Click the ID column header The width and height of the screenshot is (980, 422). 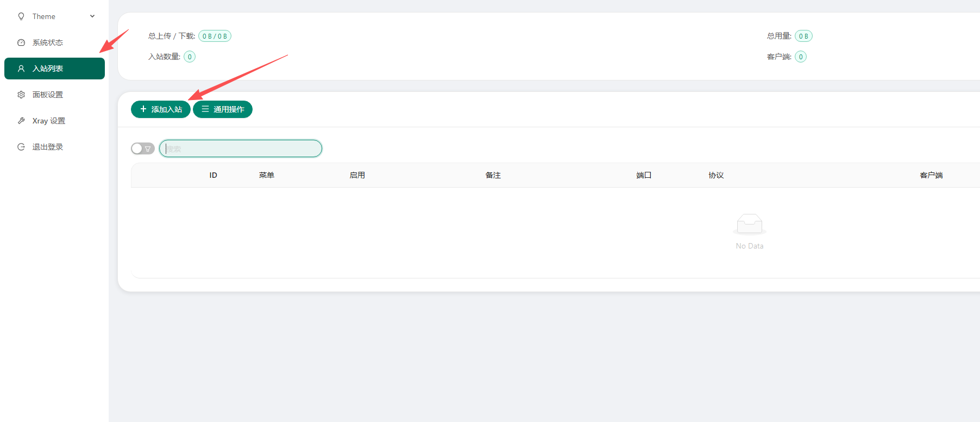(213, 175)
